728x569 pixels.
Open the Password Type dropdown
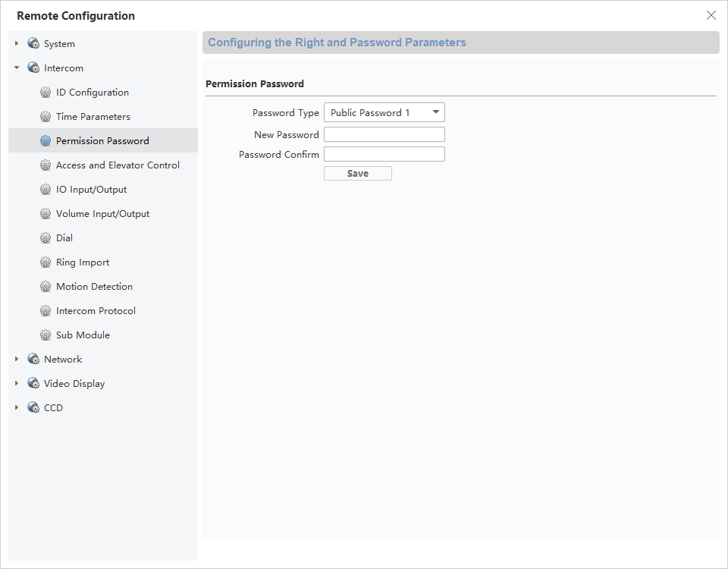point(384,113)
